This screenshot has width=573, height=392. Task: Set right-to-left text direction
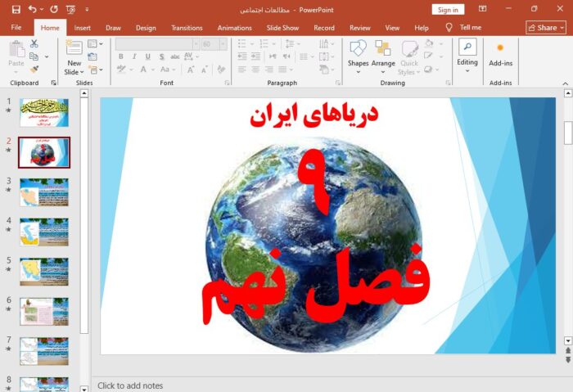click(286, 56)
